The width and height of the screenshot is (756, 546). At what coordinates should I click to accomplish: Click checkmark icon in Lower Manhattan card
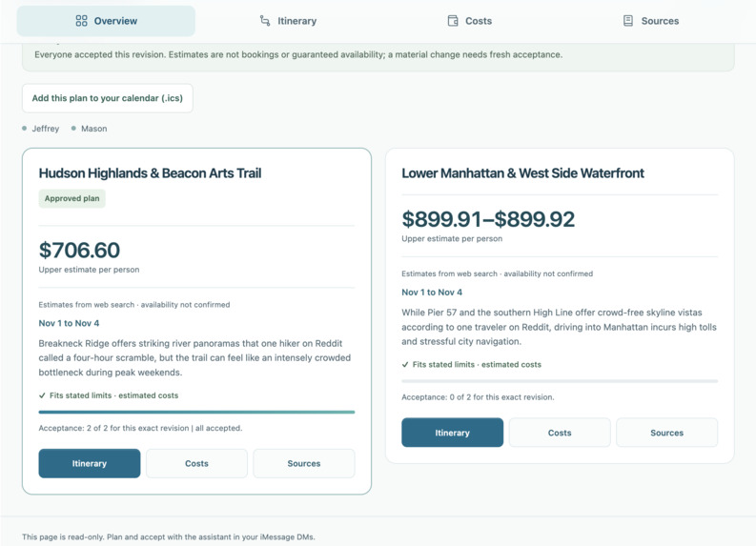coord(405,365)
